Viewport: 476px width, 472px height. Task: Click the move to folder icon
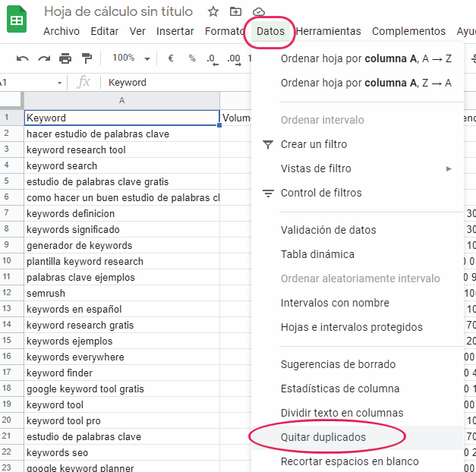(235, 12)
